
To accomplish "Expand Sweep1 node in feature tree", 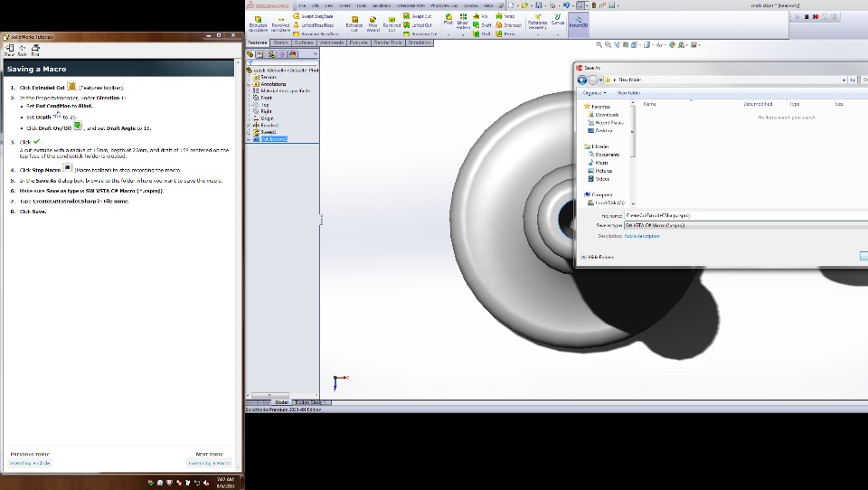I will [x=250, y=132].
